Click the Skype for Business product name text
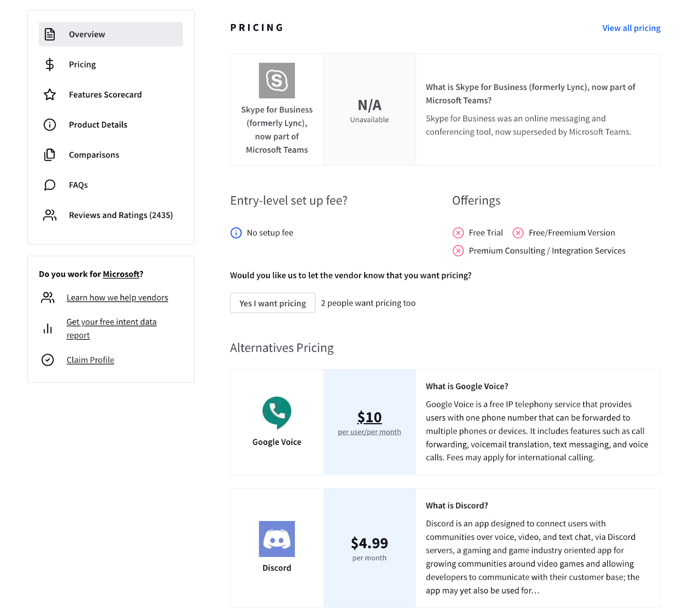681x616 pixels. 277,130
